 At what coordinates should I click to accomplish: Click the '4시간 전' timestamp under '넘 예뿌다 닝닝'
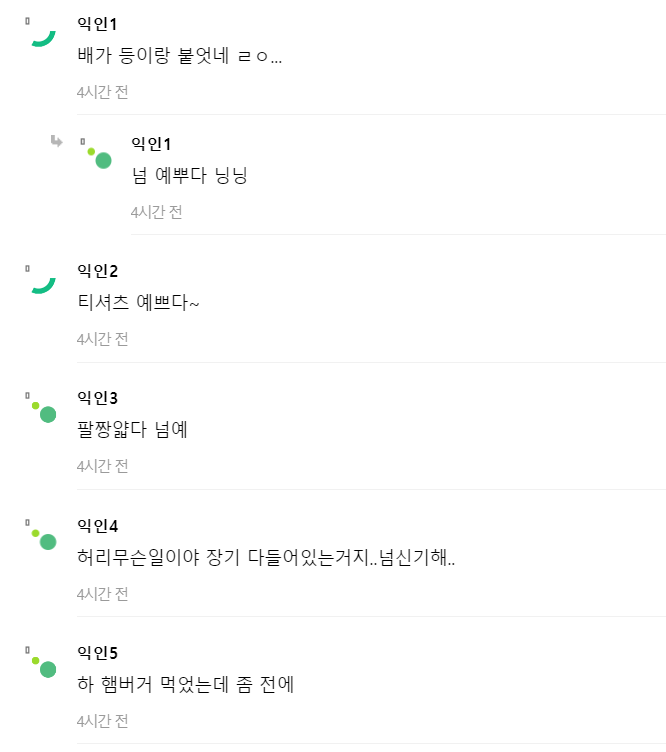click(x=157, y=212)
